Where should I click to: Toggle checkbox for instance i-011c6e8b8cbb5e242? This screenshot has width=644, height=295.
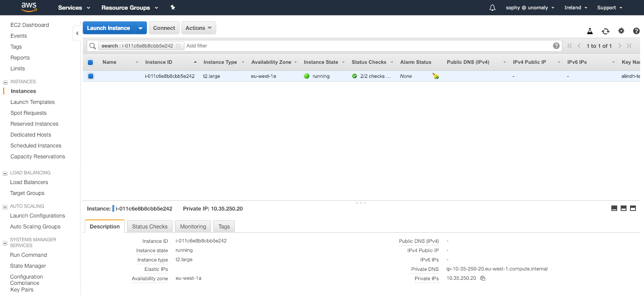coord(91,76)
